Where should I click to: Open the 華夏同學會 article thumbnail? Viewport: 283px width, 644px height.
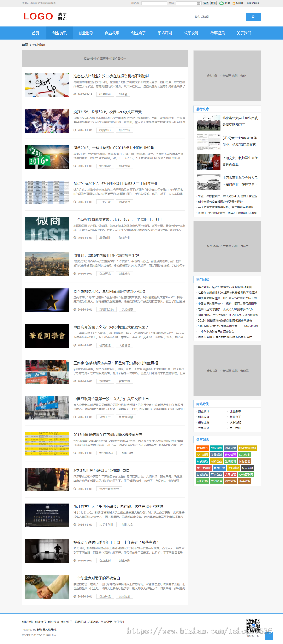tap(47, 336)
